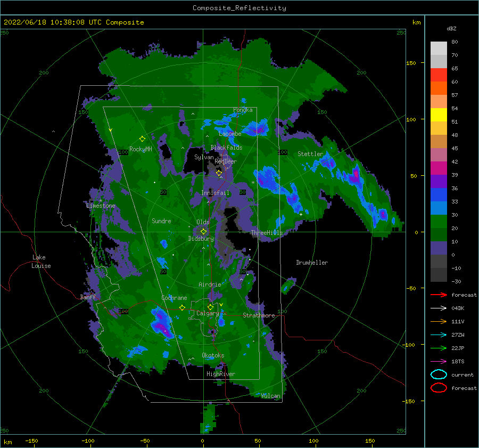Viewport: 479px width, 448px height.
Task: Click the Ponoka town label
Action: pyautogui.click(x=243, y=110)
